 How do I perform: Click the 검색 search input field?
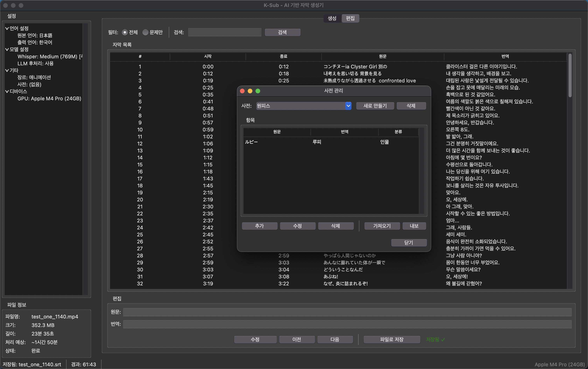[225, 32]
